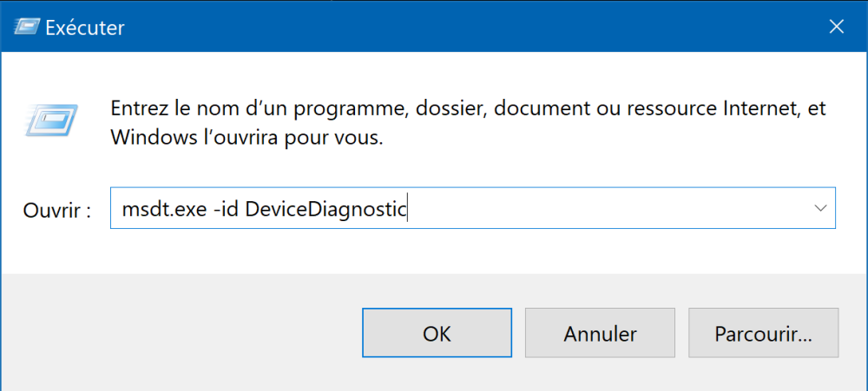The height and width of the screenshot is (391, 868).
Task: Click the description line starting "Entrez le nom"
Action: tap(467, 110)
